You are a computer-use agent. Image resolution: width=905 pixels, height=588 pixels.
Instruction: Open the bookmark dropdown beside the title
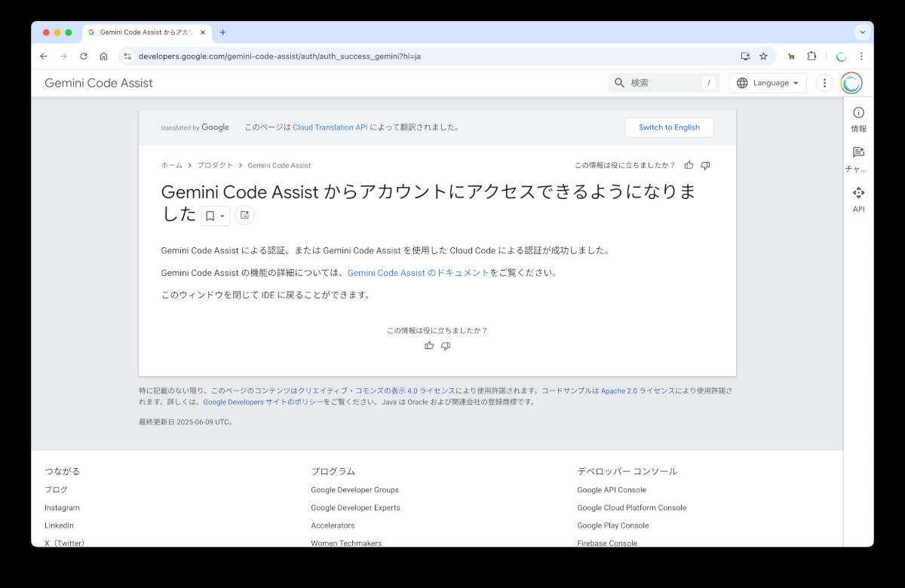point(215,216)
